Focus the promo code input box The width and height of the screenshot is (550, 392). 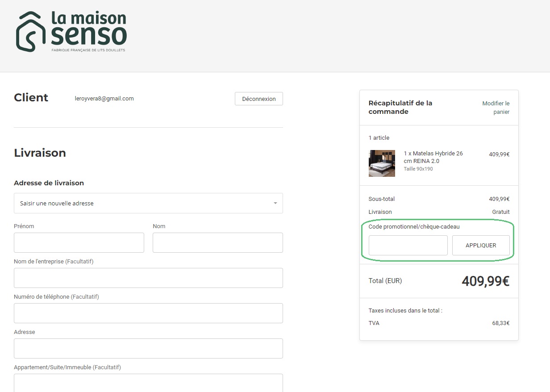[408, 246]
